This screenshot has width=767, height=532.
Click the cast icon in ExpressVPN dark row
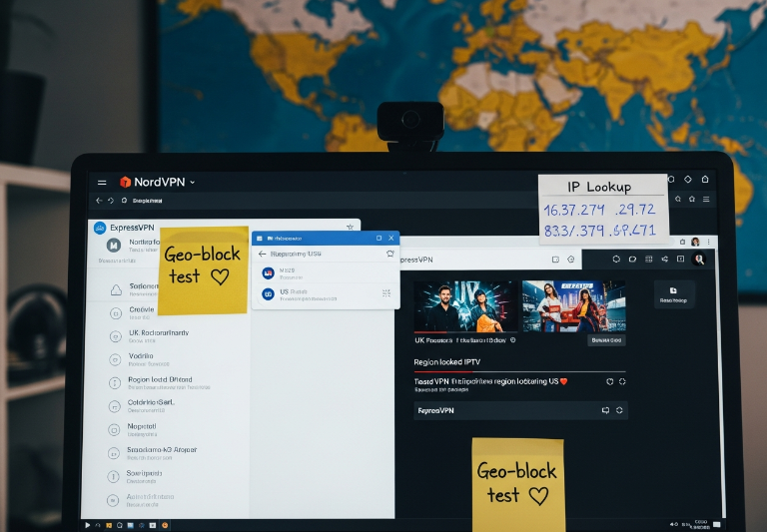coord(605,410)
